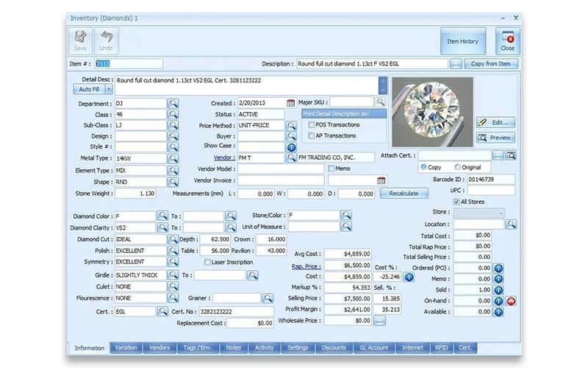The height and width of the screenshot is (368, 588).
Task: Select the Copy radio button
Action: 423,167
